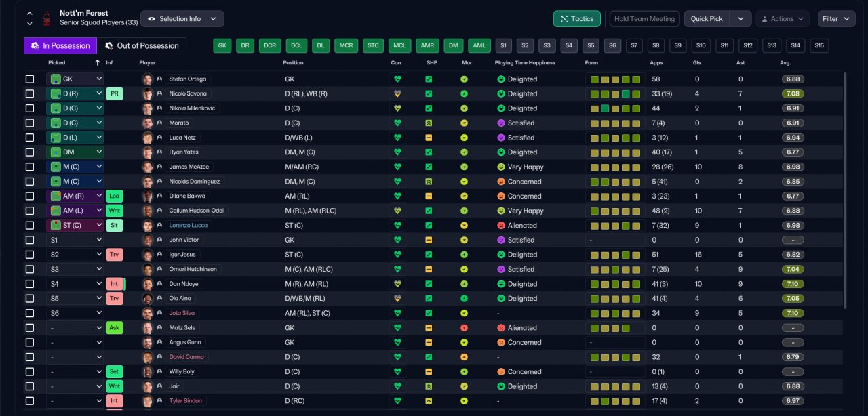Viewport: 868px width, 416px height.
Task: Tick the checkbox for the Stefan Ortega row
Action: (30, 79)
